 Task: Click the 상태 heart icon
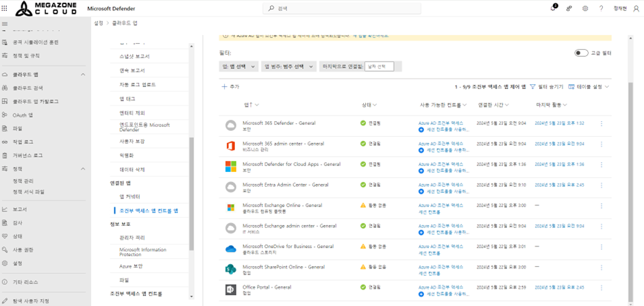5,236
